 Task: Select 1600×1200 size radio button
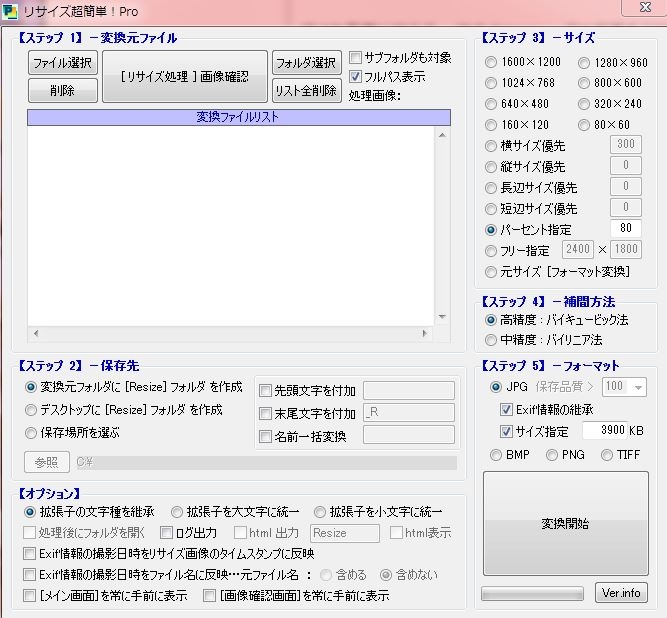[491, 62]
